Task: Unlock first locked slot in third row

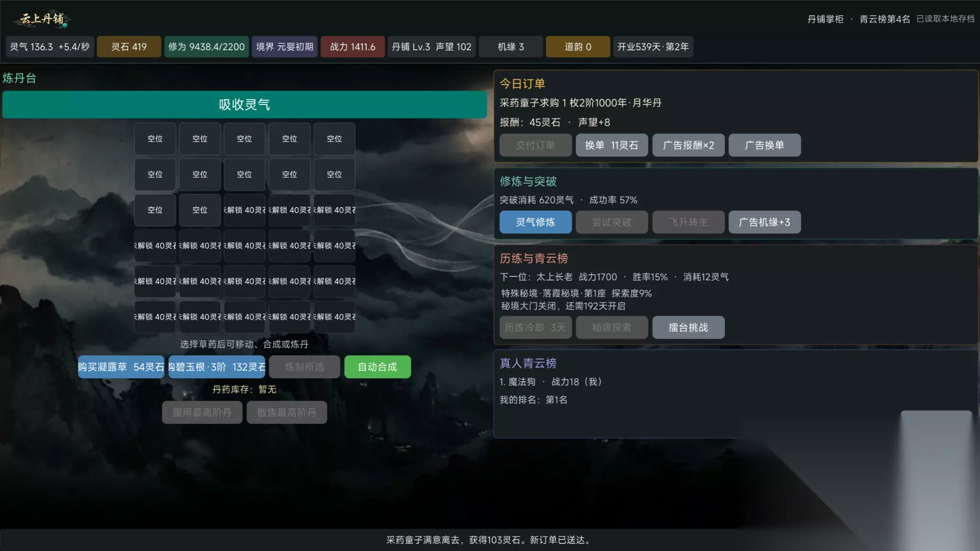Action: point(245,210)
